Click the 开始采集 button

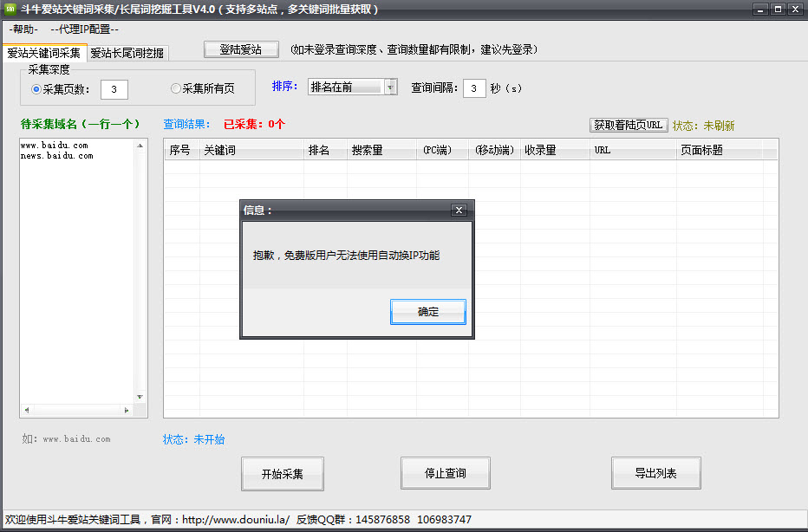pyautogui.click(x=282, y=474)
